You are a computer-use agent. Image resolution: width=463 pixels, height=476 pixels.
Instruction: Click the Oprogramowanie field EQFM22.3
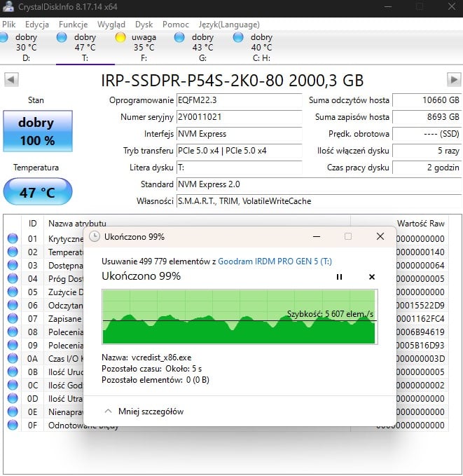tap(239, 100)
